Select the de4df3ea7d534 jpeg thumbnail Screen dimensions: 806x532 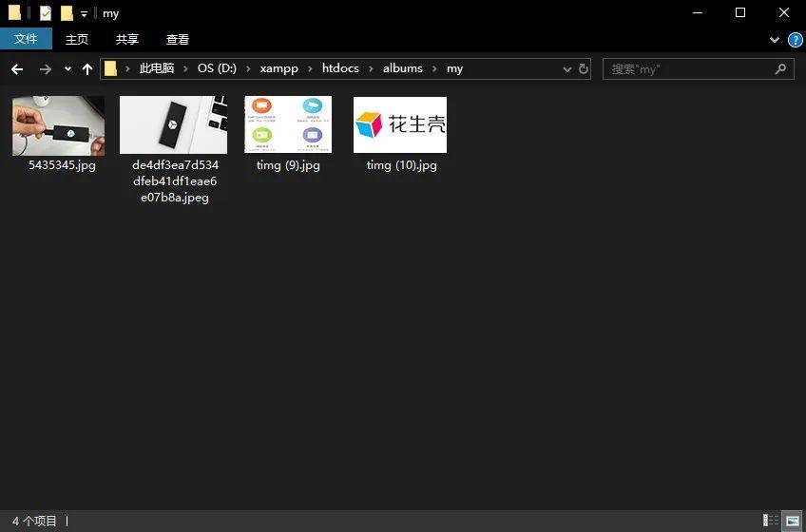[x=173, y=124]
